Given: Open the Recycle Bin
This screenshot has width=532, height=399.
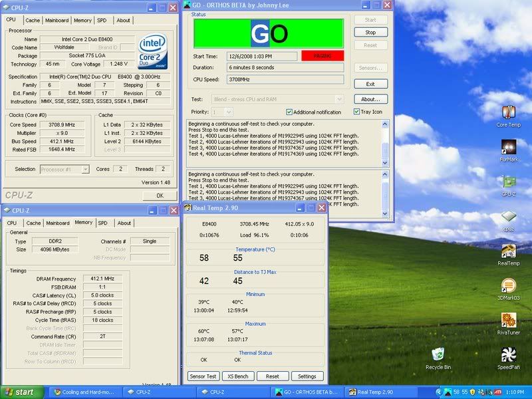Looking at the screenshot, I should (x=438, y=354).
